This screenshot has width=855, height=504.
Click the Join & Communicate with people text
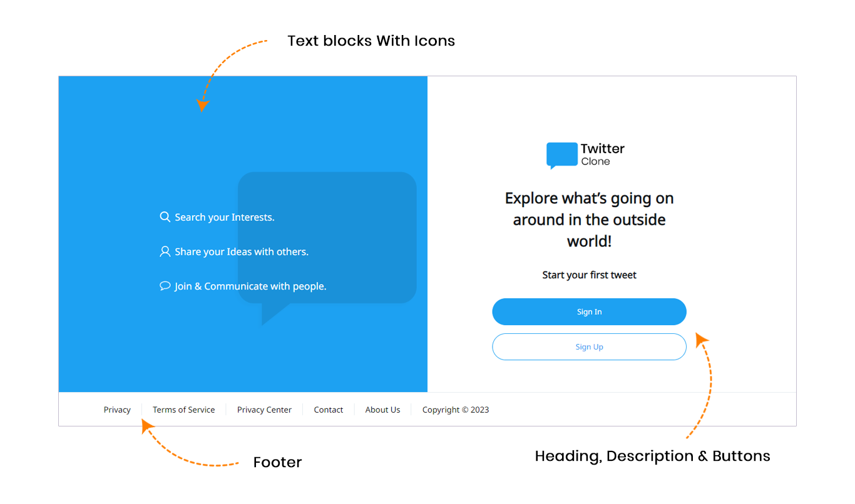pyautogui.click(x=250, y=286)
